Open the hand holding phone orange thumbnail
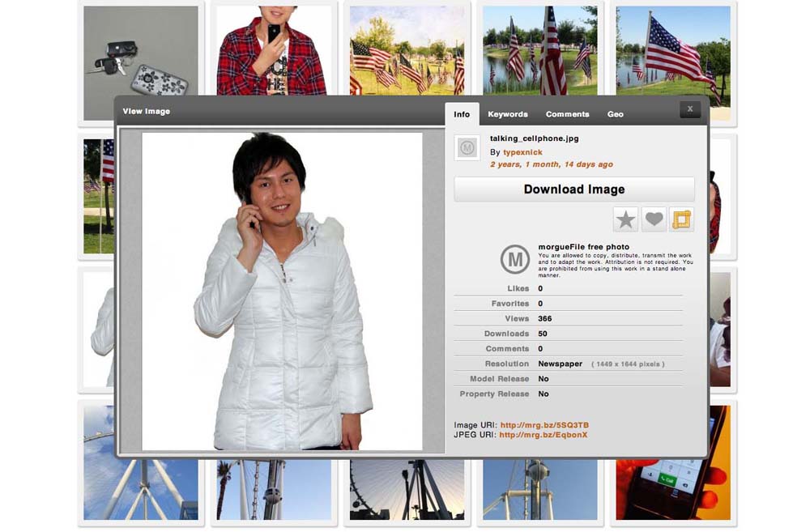The height and width of the screenshot is (532, 810). click(673, 490)
